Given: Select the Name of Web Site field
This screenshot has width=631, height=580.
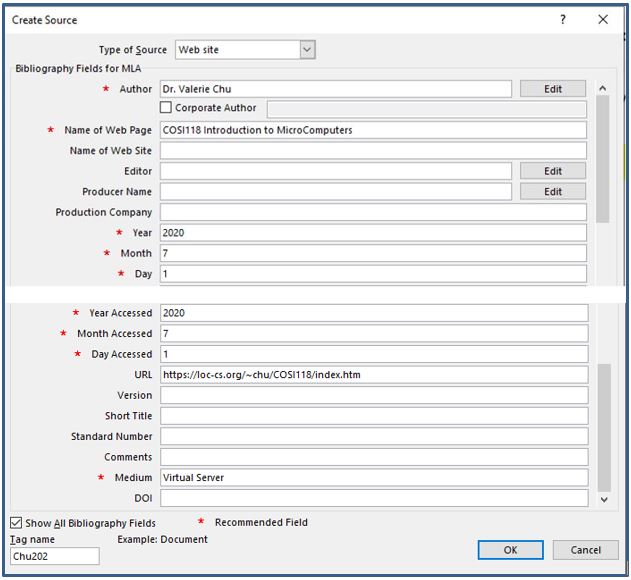Looking at the screenshot, I should (x=372, y=151).
